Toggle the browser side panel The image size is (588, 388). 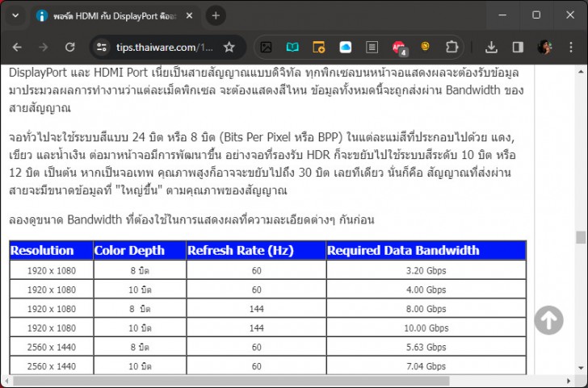(x=518, y=47)
